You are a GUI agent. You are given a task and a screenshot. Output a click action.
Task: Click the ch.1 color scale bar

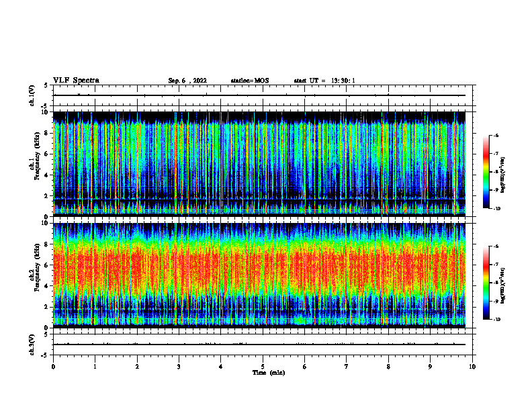pos(486,172)
